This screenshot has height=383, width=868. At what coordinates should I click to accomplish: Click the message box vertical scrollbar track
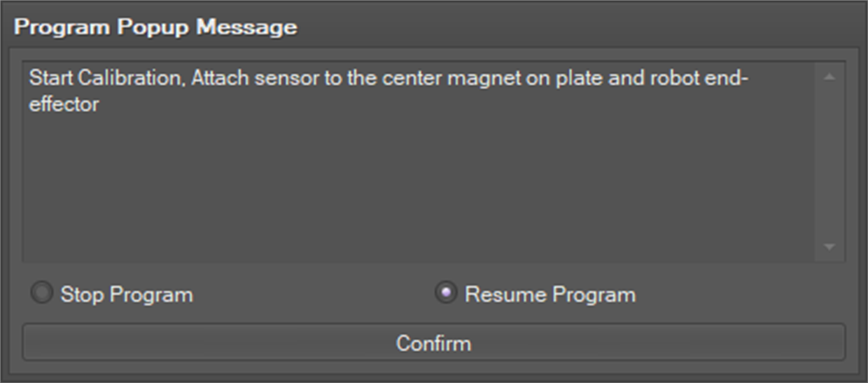coord(829,162)
